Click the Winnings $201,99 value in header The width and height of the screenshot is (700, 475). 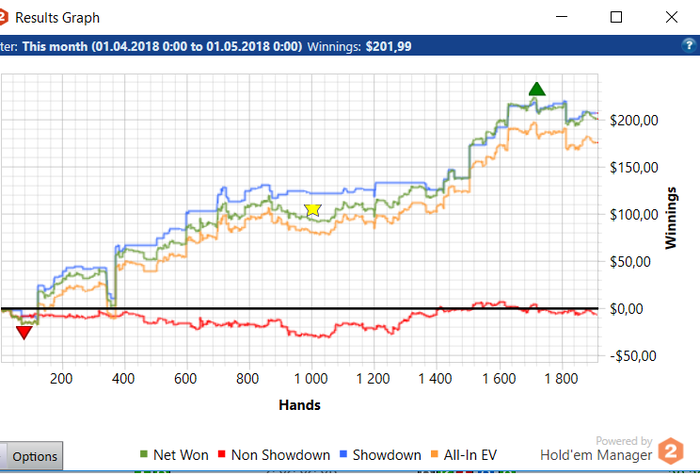(388, 46)
